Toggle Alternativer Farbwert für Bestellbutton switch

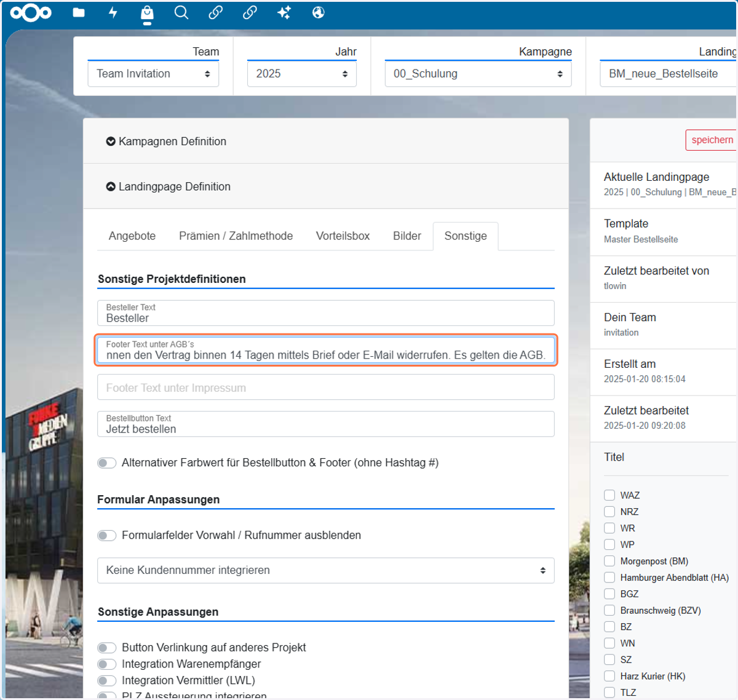click(x=107, y=463)
